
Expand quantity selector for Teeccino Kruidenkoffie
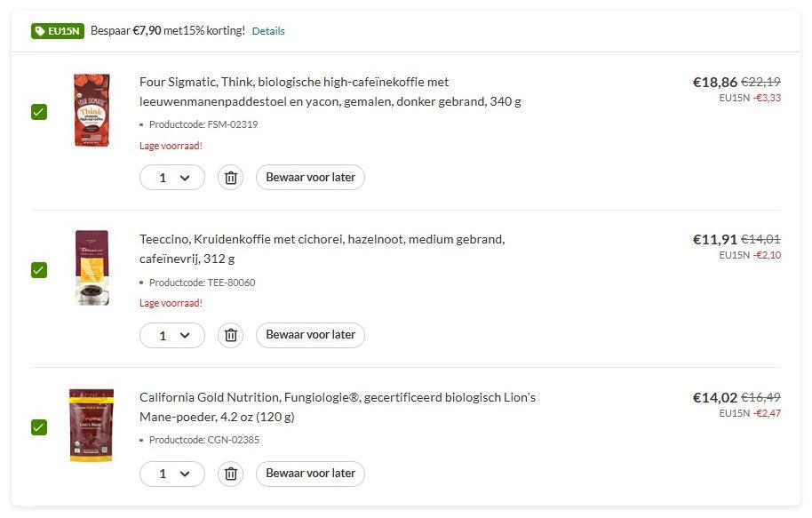pyautogui.click(x=172, y=335)
